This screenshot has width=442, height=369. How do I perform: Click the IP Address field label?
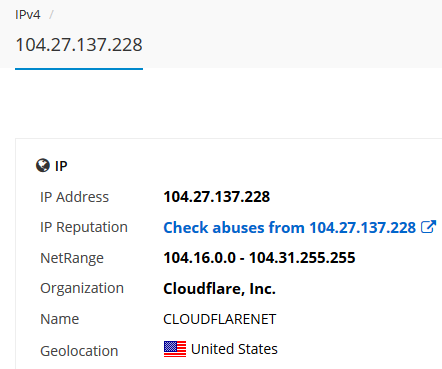[75, 197]
